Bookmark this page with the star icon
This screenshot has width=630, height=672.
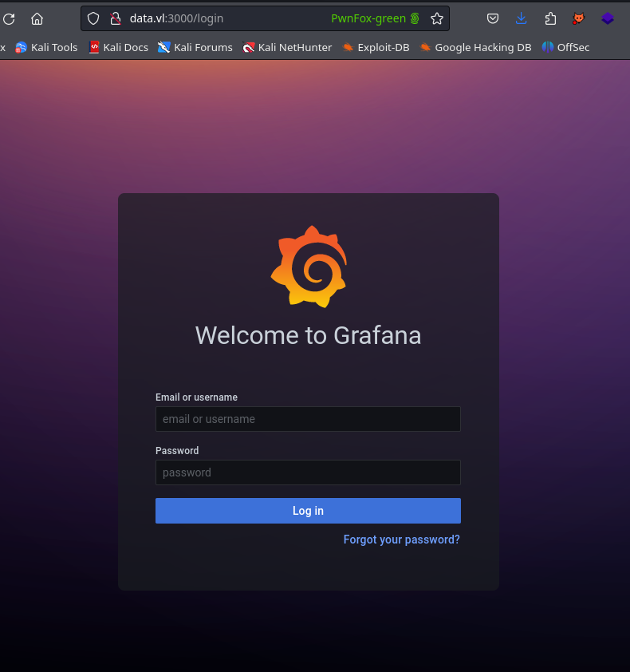click(x=437, y=18)
